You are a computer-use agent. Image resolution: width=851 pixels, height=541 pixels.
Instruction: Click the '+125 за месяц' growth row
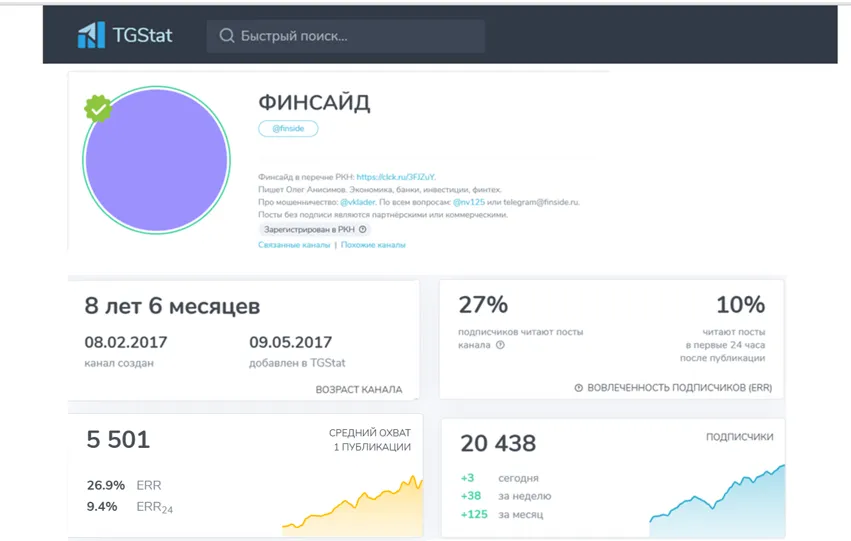click(502, 514)
